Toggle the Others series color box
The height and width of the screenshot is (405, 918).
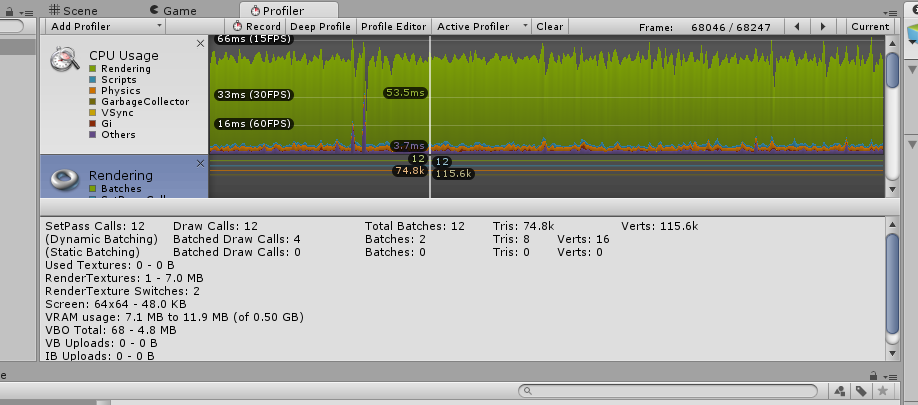point(93,135)
